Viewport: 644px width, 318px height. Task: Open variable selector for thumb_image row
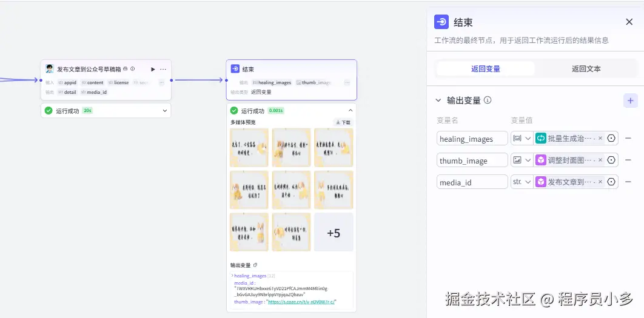tap(611, 160)
